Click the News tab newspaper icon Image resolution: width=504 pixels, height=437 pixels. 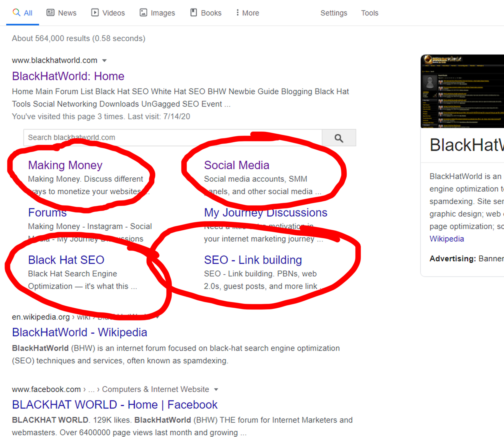point(50,12)
